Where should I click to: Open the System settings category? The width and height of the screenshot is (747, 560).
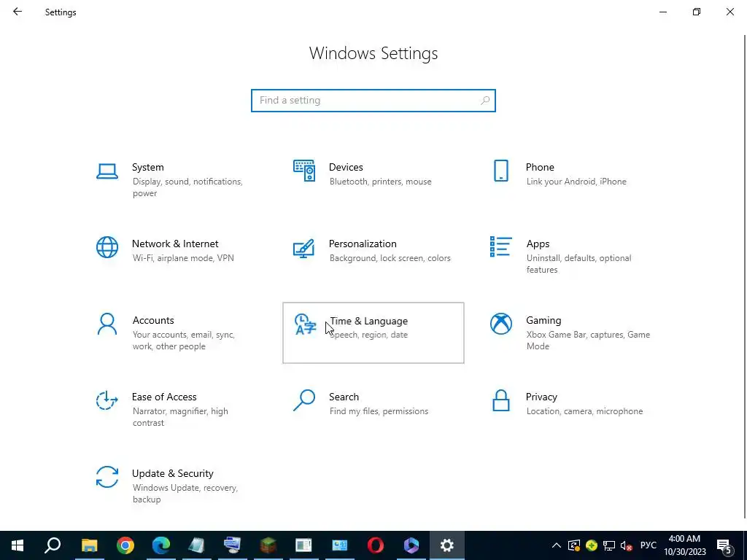tap(177, 179)
